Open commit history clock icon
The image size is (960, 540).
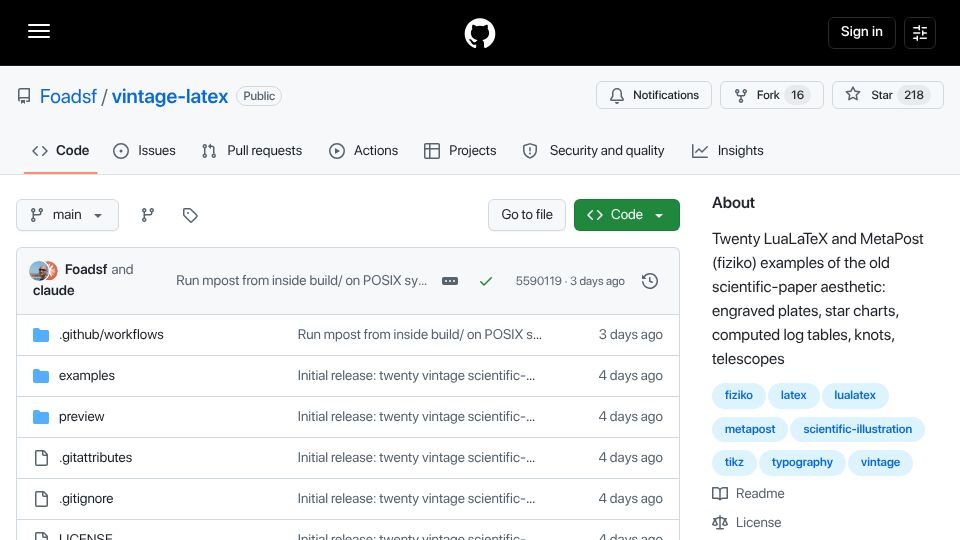tap(650, 281)
